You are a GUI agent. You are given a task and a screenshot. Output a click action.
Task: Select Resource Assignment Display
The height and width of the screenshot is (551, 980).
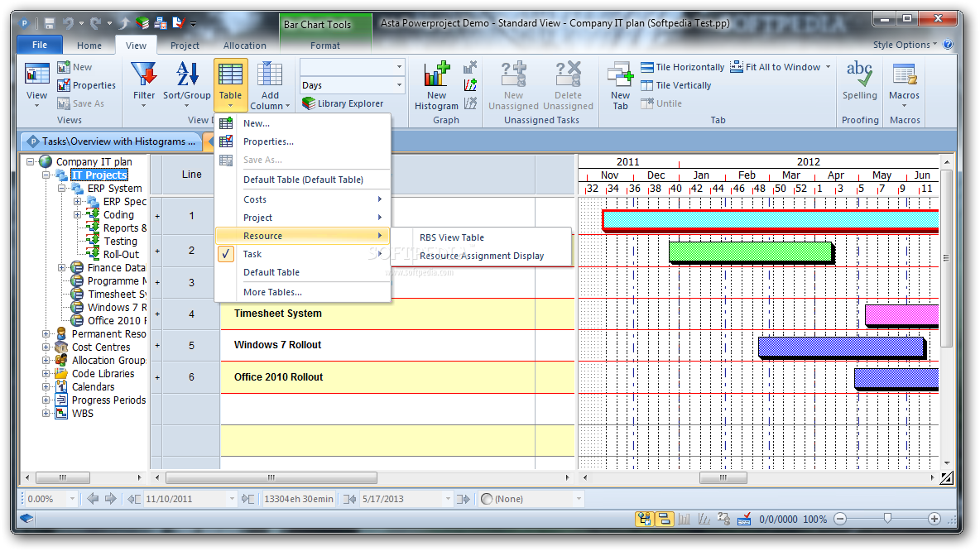[x=481, y=256]
